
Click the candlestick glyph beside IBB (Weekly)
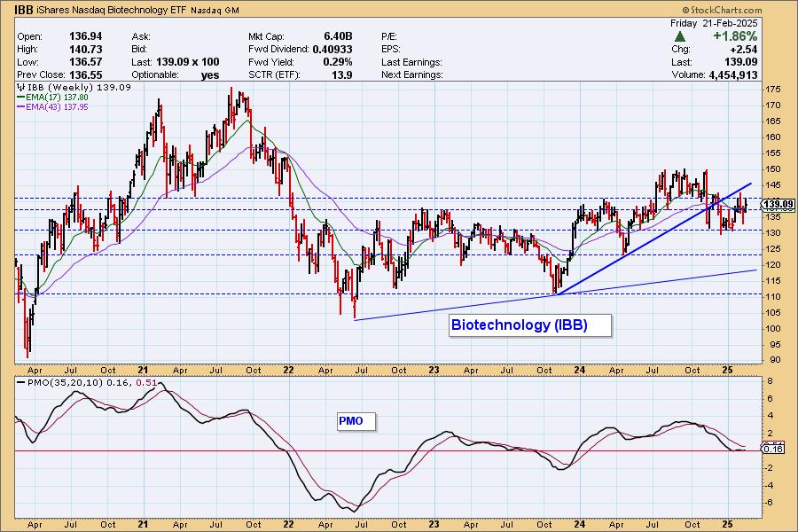[x=21, y=87]
